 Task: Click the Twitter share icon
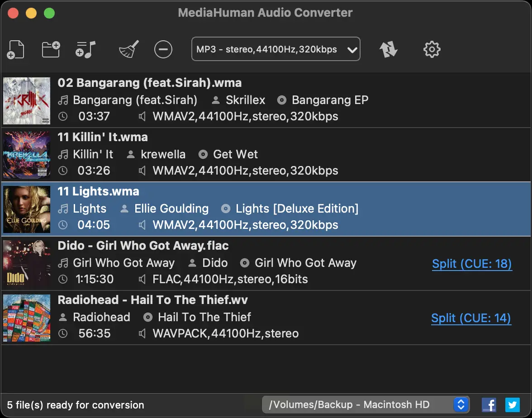point(512,404)
